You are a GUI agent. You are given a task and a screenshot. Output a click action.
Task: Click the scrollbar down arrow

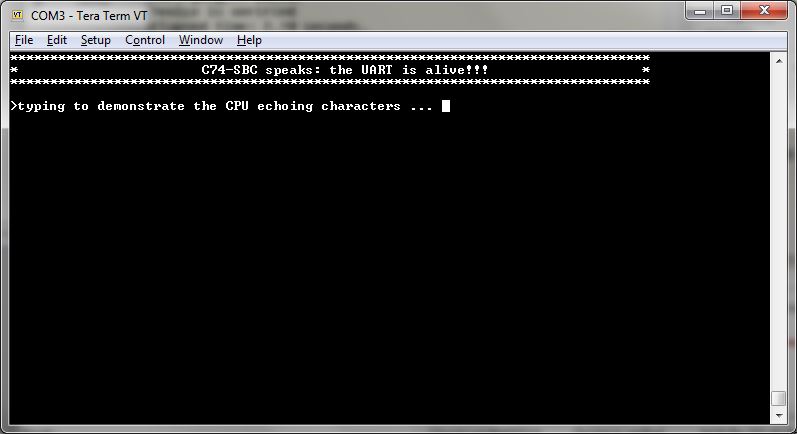pyautogui.click(x=779, y=416)
